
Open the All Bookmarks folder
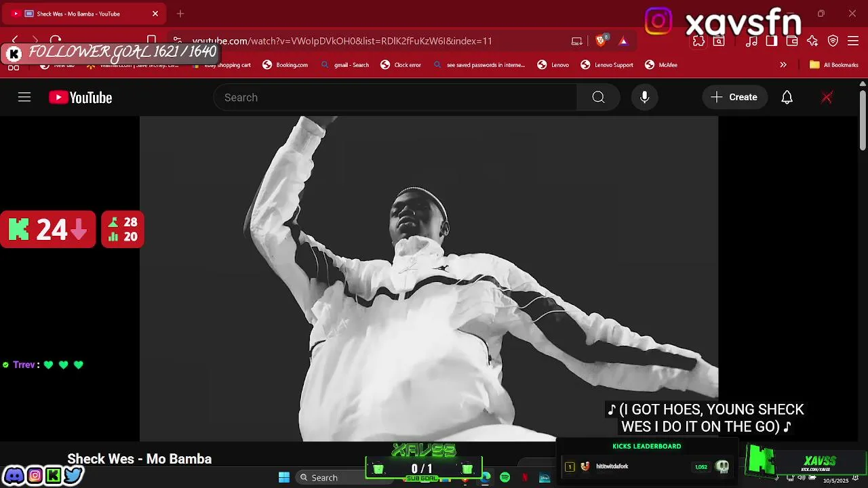coord(834,65)
